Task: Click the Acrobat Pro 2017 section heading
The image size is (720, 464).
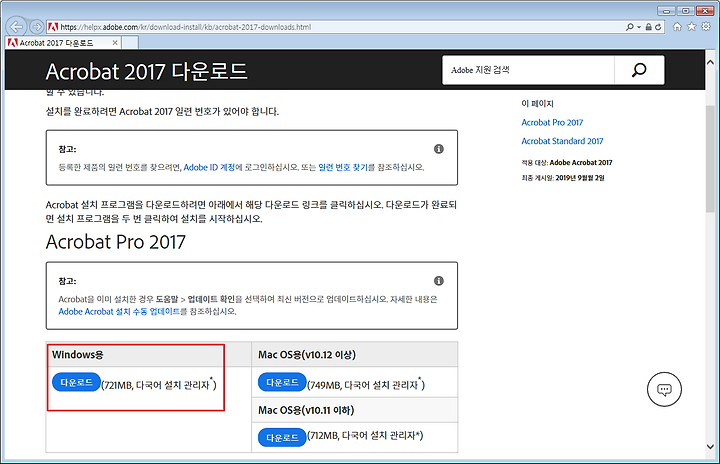Action: pos(116,242)
